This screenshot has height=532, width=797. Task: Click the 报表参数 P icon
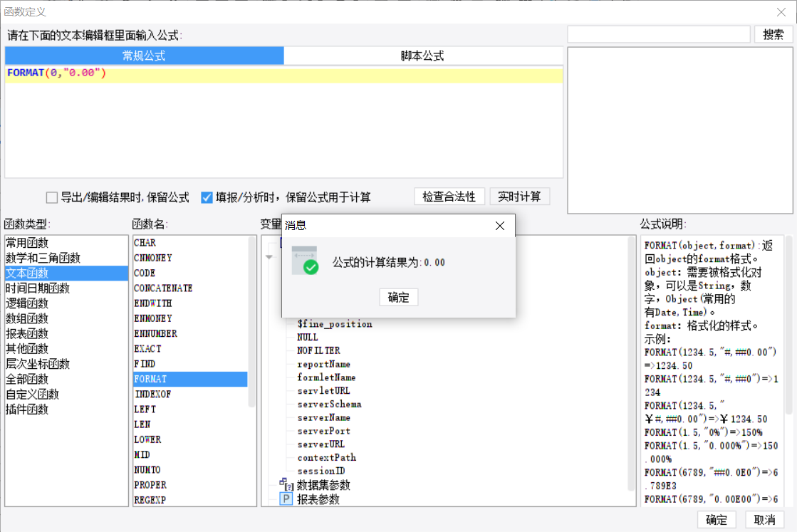(x=286, y=499)
